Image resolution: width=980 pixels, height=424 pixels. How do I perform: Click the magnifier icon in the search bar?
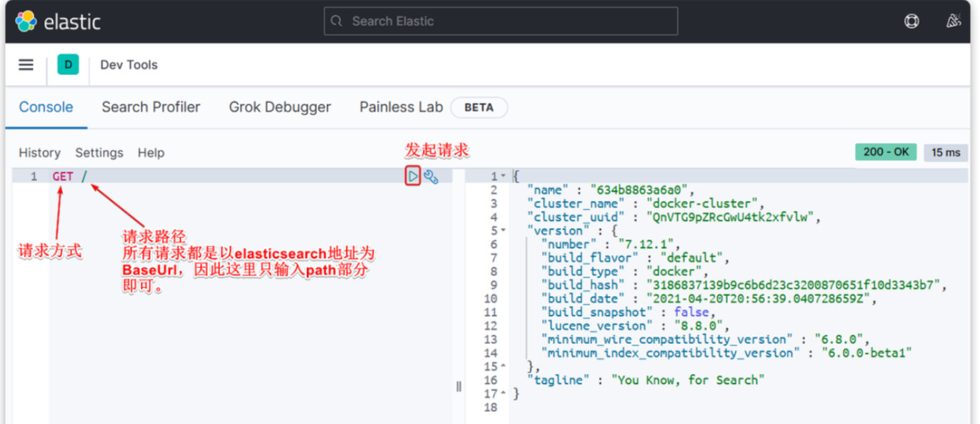(337, 21)
